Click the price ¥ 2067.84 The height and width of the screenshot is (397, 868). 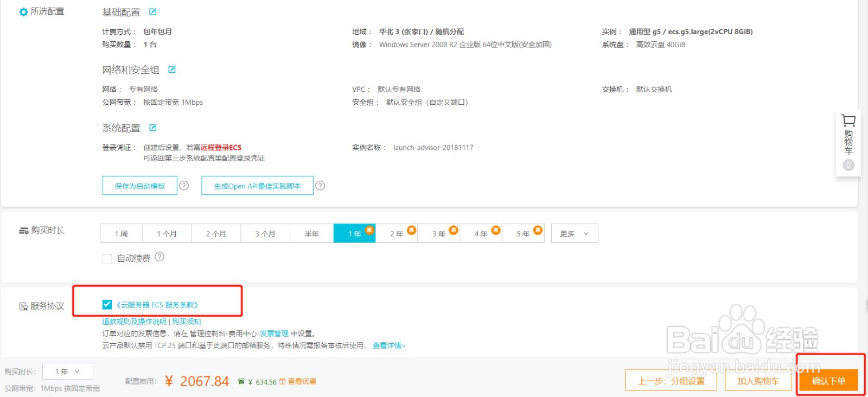[x=197, y=381]
